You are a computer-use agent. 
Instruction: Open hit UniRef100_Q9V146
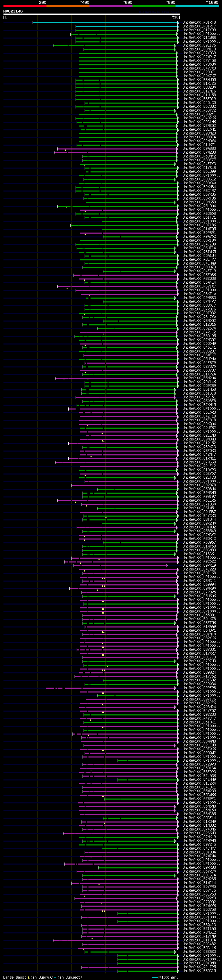click(199, 382)
